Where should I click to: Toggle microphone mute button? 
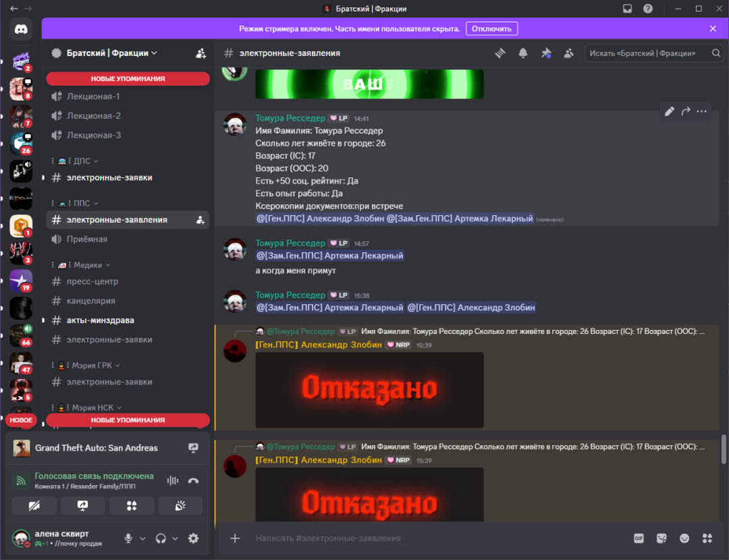[128, 538]
